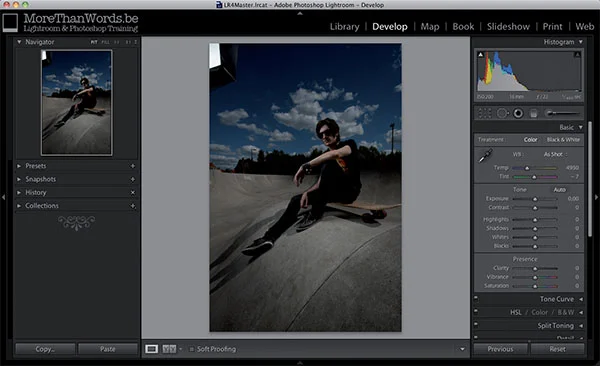Choose Color treatment
Screen dimensions: 600x366
click(x=530, y=140)
